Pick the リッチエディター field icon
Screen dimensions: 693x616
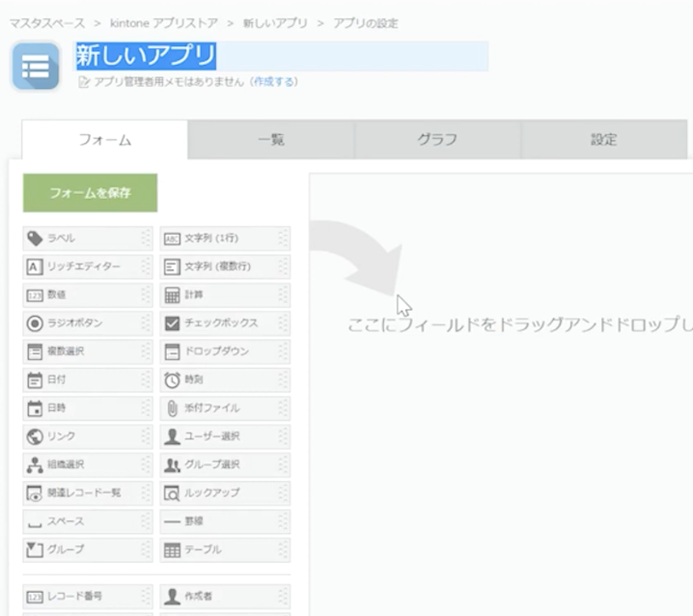pyautogui.click(x=35, y=267)
